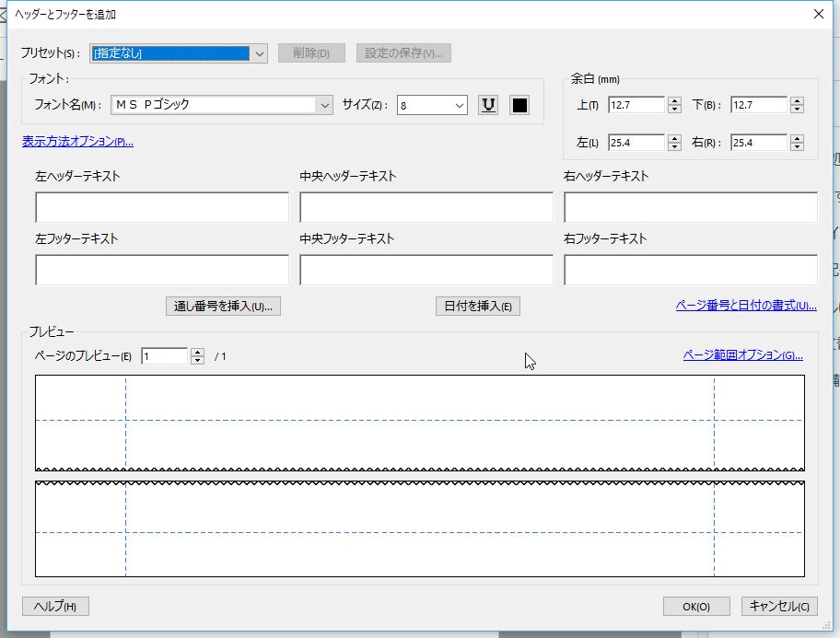Click the 下 bottom margin field
Screen dimensions: 840x638
coord(759,105)
